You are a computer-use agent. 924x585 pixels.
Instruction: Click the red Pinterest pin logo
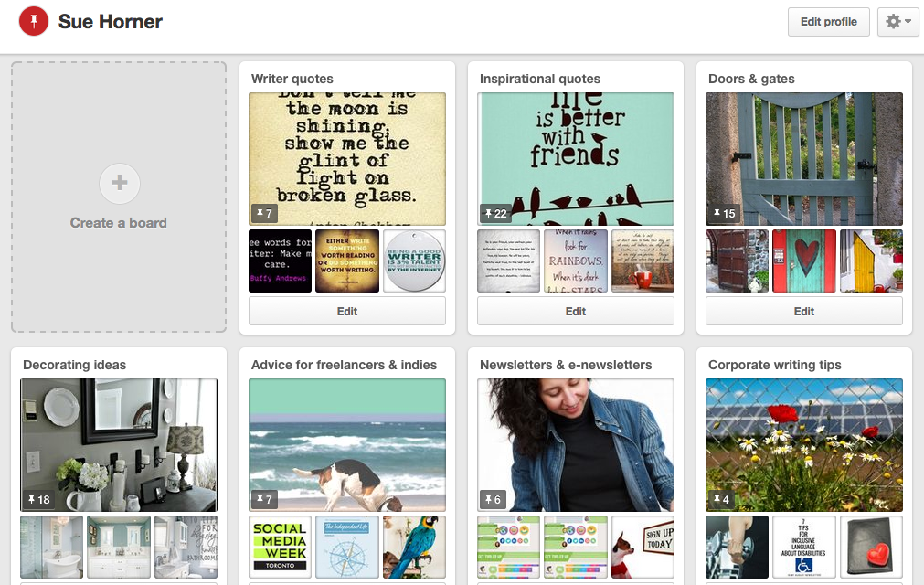(x=34, y=21)
